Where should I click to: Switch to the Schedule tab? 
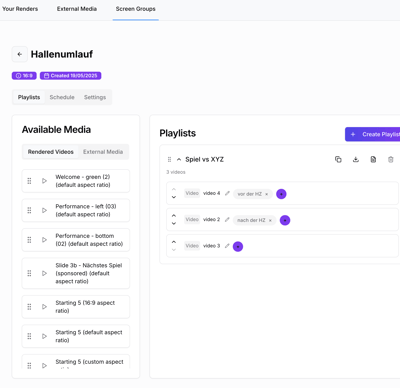pos(62,97)
